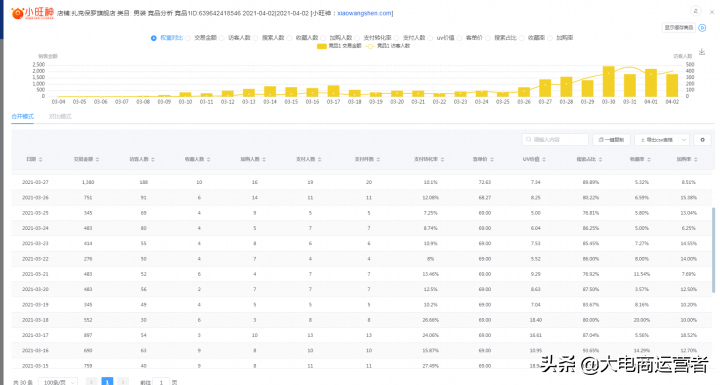The image size is (720, 385).
Task: Select the 搜索占比 chart radio option
Action: (x=488, y=38)
